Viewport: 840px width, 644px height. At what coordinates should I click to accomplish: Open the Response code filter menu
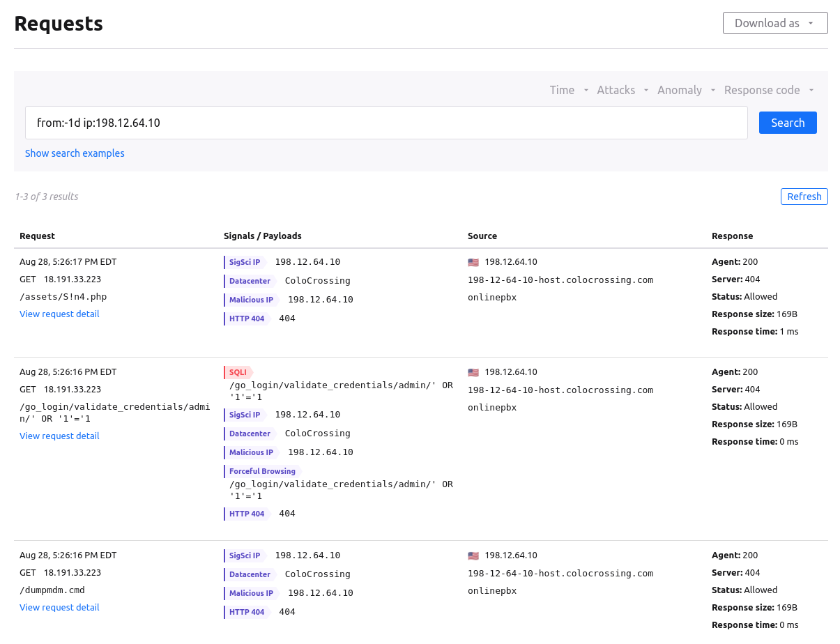769,90
